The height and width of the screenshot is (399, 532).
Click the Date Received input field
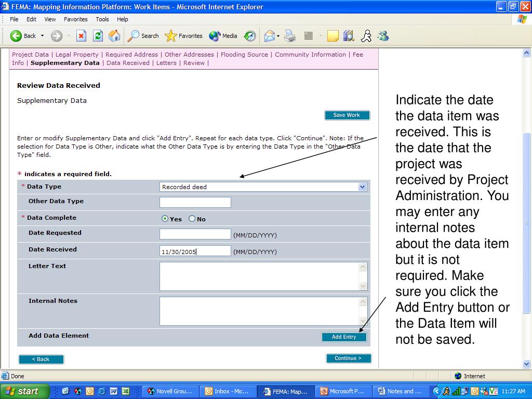(195, 251)
